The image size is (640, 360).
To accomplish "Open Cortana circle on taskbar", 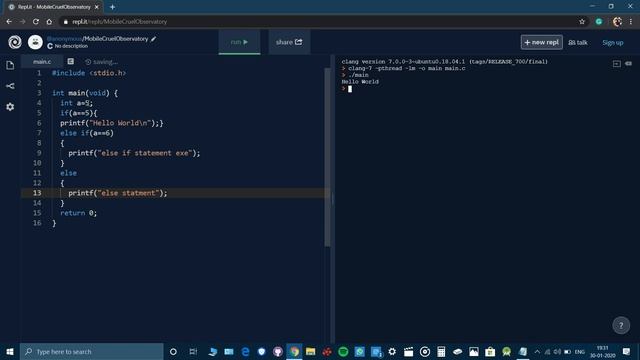I will (173, 351).
